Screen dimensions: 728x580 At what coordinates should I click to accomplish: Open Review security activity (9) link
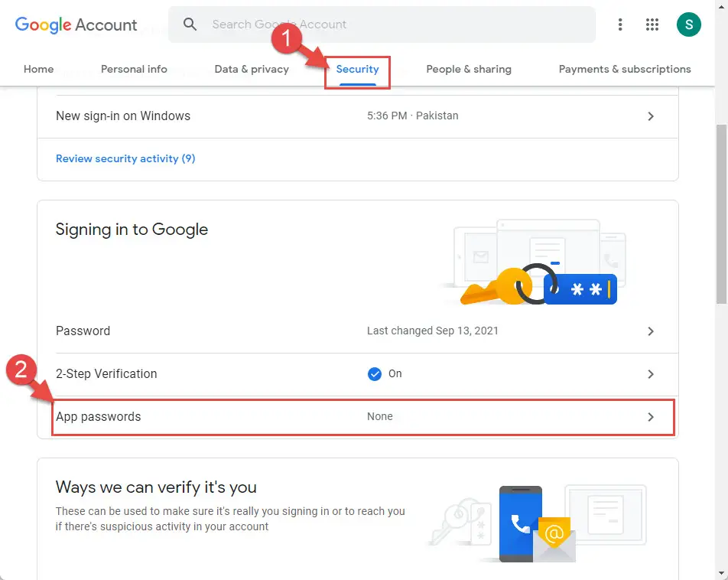coord(125,158)
